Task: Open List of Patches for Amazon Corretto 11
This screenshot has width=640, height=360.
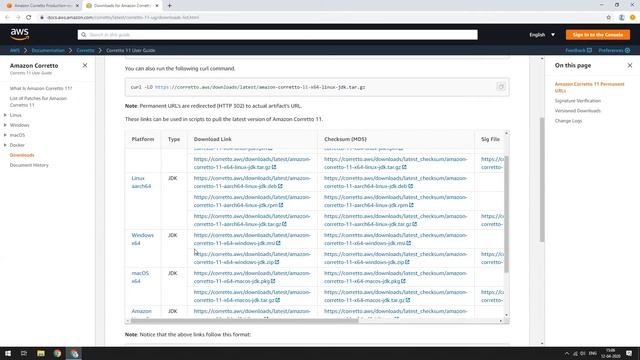Action: (x=38, y=102)
